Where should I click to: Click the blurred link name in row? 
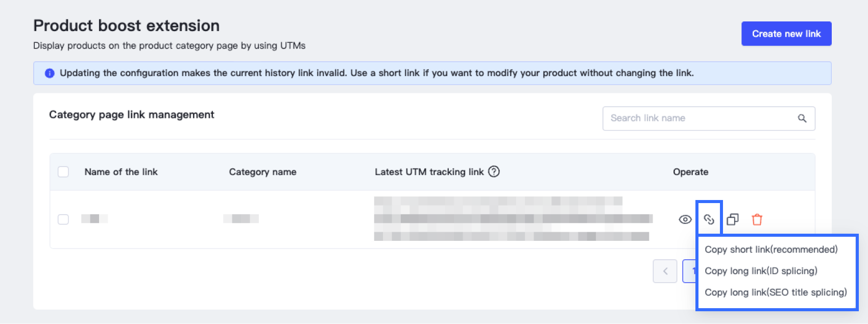(94, 219)
